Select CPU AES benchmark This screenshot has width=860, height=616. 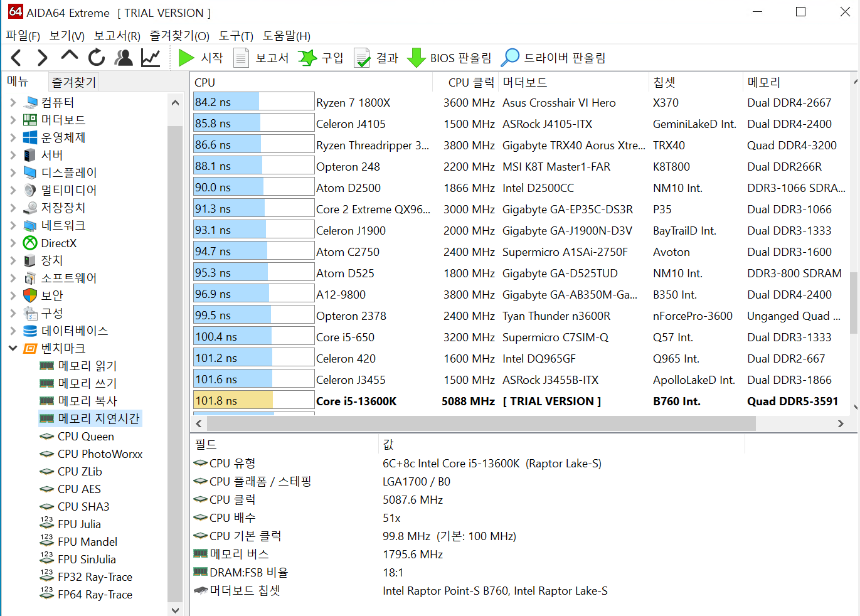click(x=79, y=489)
